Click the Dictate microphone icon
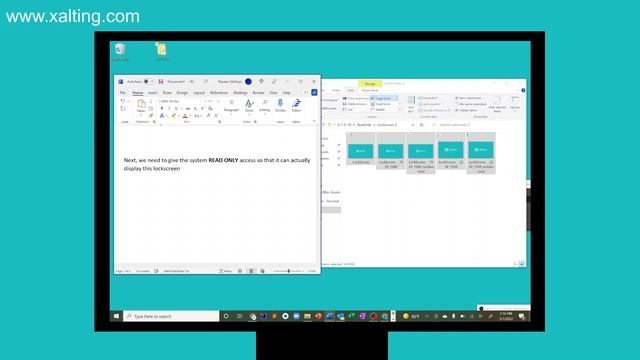Image resolution: width=640 pixels, height=360 pixels. (x=280, y=104)
